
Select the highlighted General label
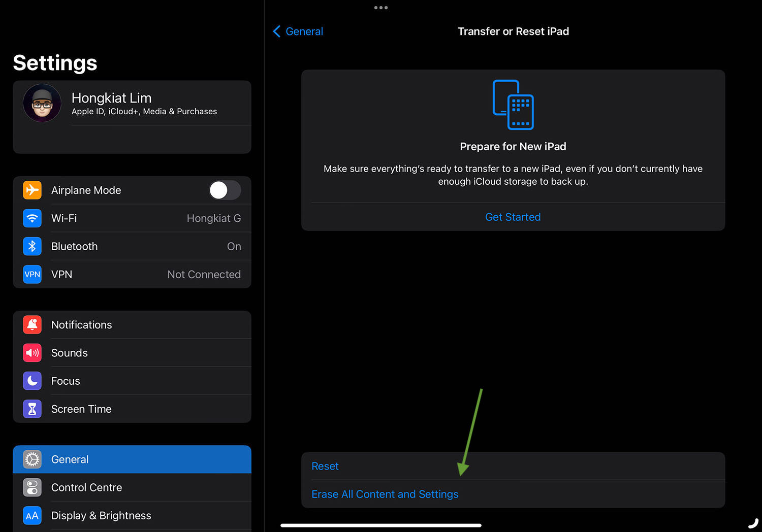pyautogui.click(x=70, y=459)
